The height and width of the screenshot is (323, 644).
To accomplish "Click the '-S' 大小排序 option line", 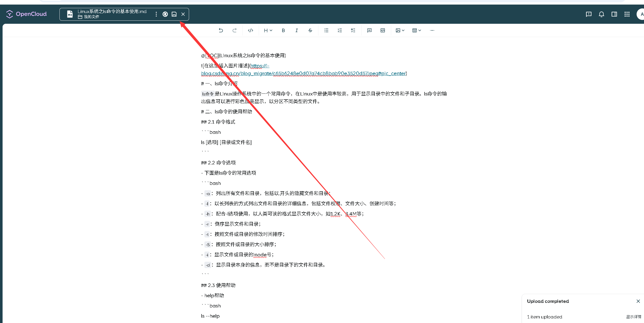I will (x=239, y=244).
